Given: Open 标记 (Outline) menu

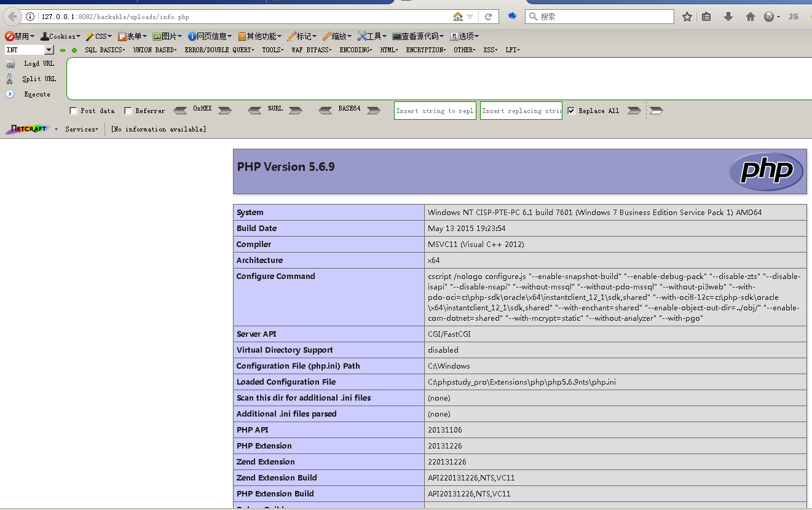Looking at the screenshot, I should pyautogui.click(x=302, y=36).
